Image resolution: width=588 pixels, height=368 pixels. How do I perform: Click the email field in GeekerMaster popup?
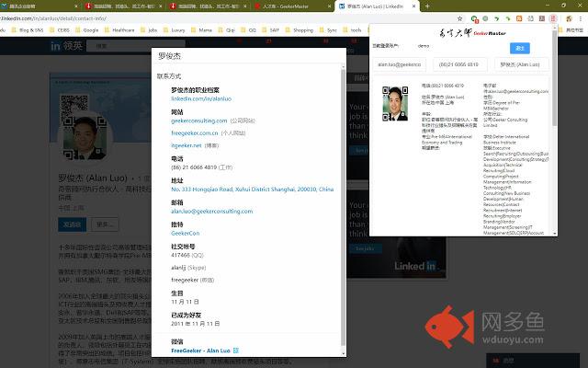click(x=400, y=64)
